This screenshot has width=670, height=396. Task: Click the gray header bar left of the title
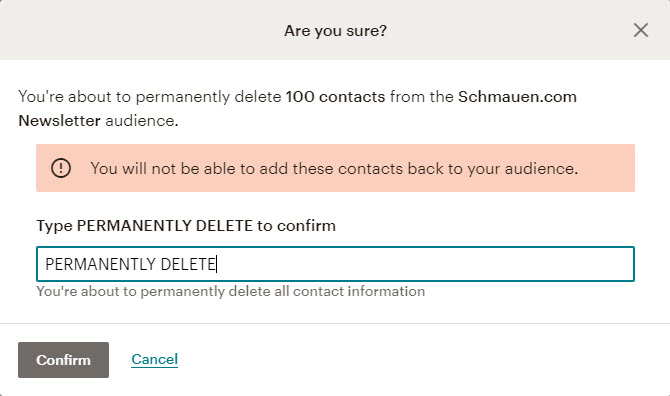pyautogui.click(x=141, y=30)
